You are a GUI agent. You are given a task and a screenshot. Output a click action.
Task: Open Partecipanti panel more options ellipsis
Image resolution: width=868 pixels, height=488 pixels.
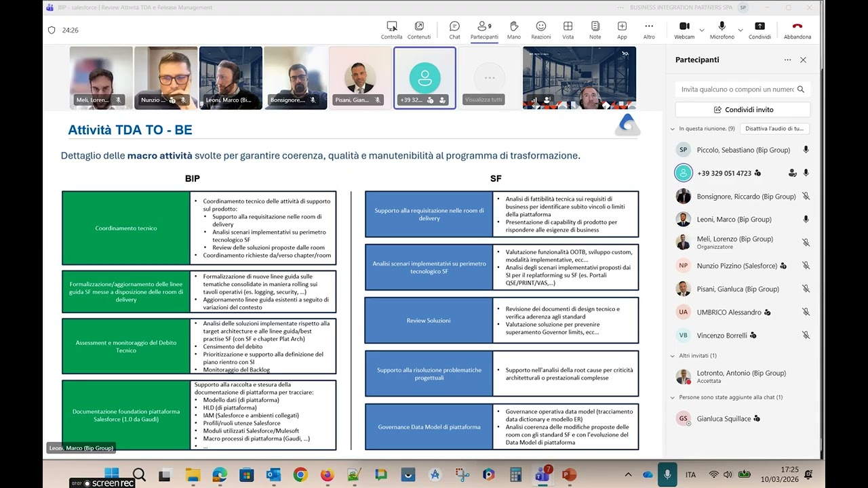pos(787,60)
